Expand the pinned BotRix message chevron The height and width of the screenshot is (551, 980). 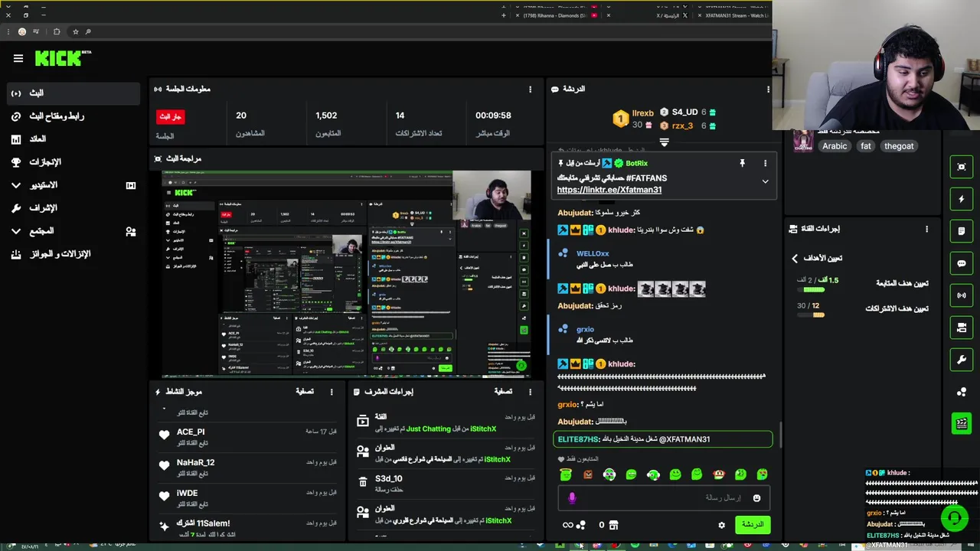[x=765, y=182]
